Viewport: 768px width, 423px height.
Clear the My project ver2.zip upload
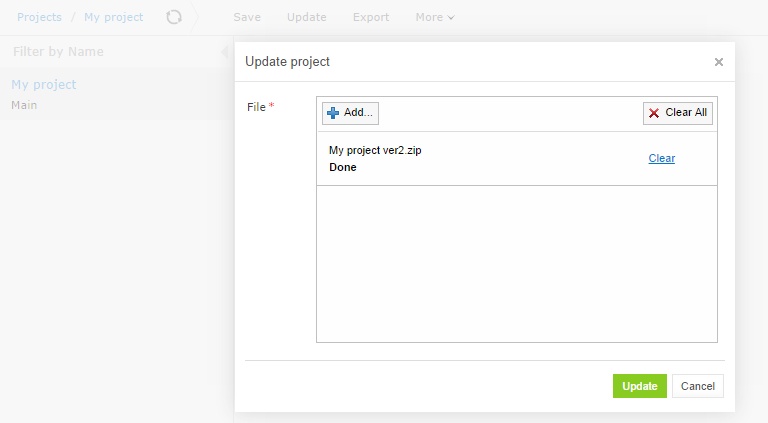[x=662, y=158]
